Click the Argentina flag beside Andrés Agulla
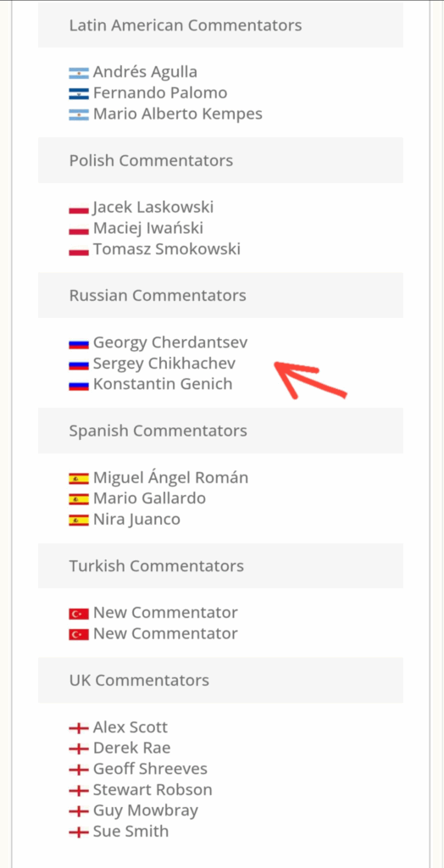 click(79, 73)
